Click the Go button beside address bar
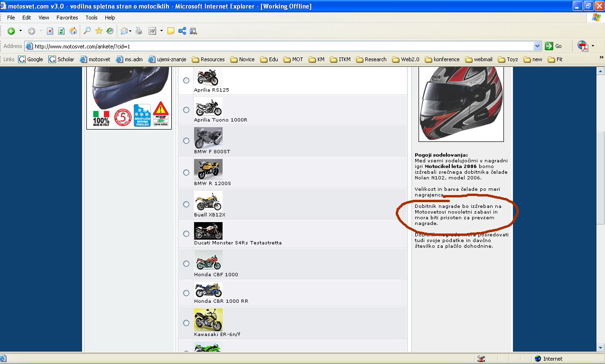The height and width of the screenshot is (364, 605). point(554,46)
